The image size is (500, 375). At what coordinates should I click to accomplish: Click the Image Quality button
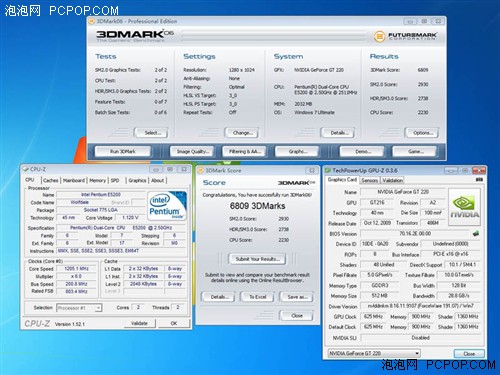193,151
